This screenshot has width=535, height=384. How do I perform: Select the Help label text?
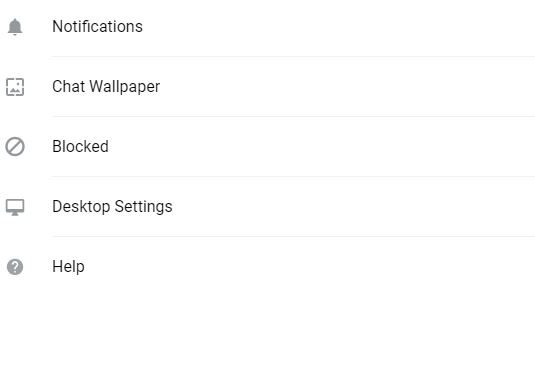tap(68, 267)
